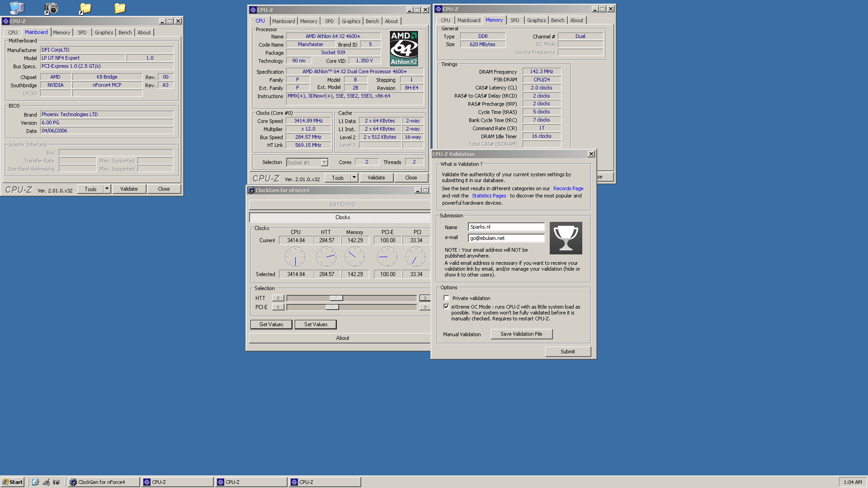
Task: Open the SPD tab in Mainboard CPU-Z window
Action: click(82, 33)
